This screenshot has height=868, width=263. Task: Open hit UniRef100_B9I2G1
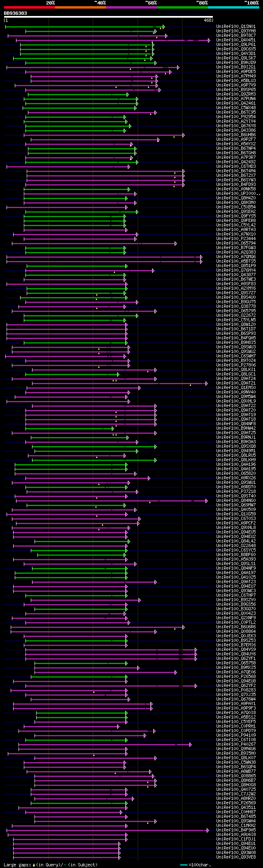coord(236,67)
